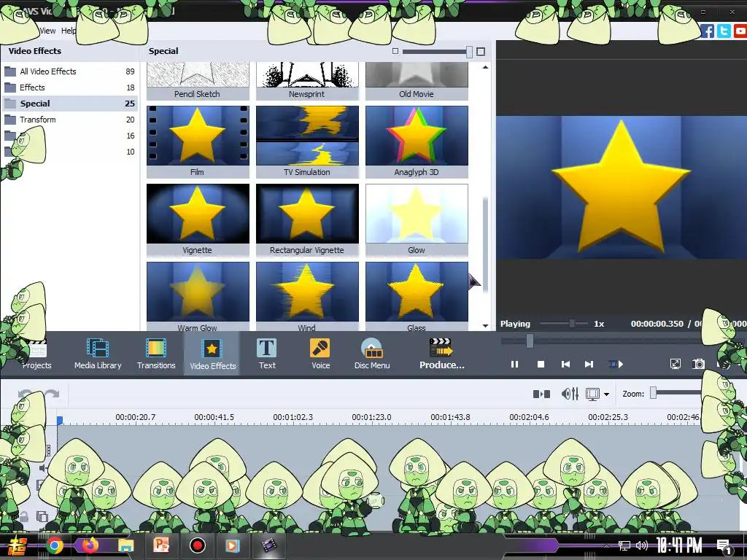Choose the Anaglyph 3D effect
Screen dimensions: 747x560
tap(417, 141)
